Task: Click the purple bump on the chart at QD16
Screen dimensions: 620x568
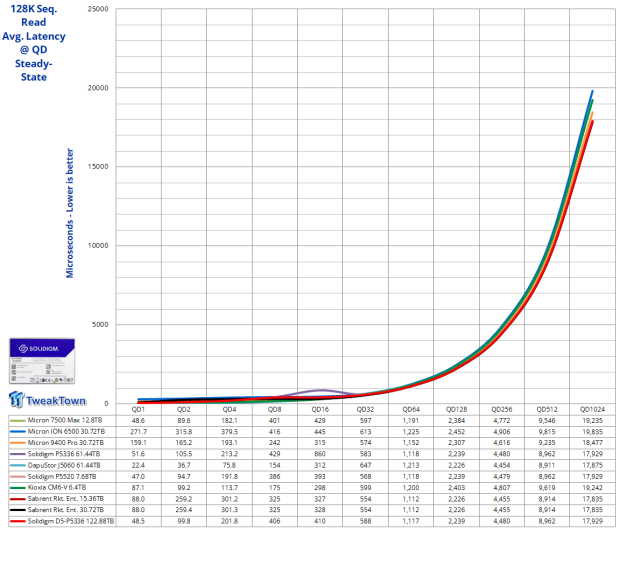Action: pyautogui.click(x=321, y=391)
